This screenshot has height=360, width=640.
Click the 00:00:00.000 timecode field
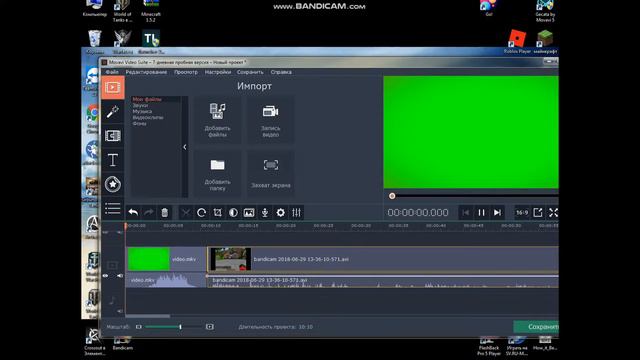pos(418,213)
